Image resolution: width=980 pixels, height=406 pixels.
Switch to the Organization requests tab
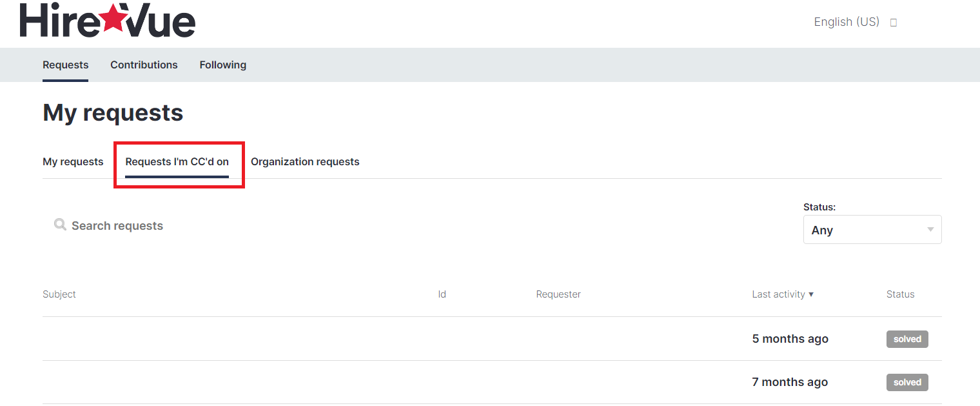click(305, 161)
